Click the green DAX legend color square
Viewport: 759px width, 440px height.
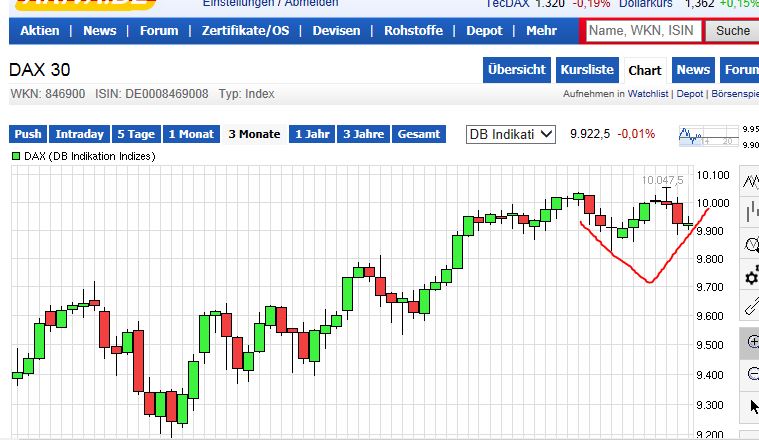(x=16, y=157)
